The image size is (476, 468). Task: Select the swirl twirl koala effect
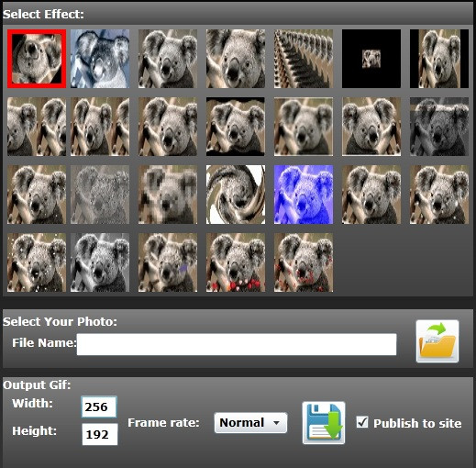[x=236, y=195]
